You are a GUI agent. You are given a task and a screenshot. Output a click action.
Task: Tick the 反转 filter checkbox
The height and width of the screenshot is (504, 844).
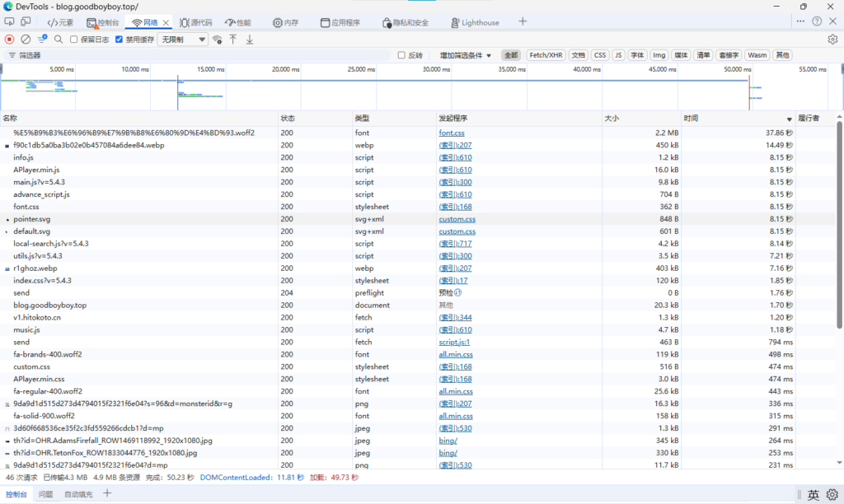click(x=401, y=55)
